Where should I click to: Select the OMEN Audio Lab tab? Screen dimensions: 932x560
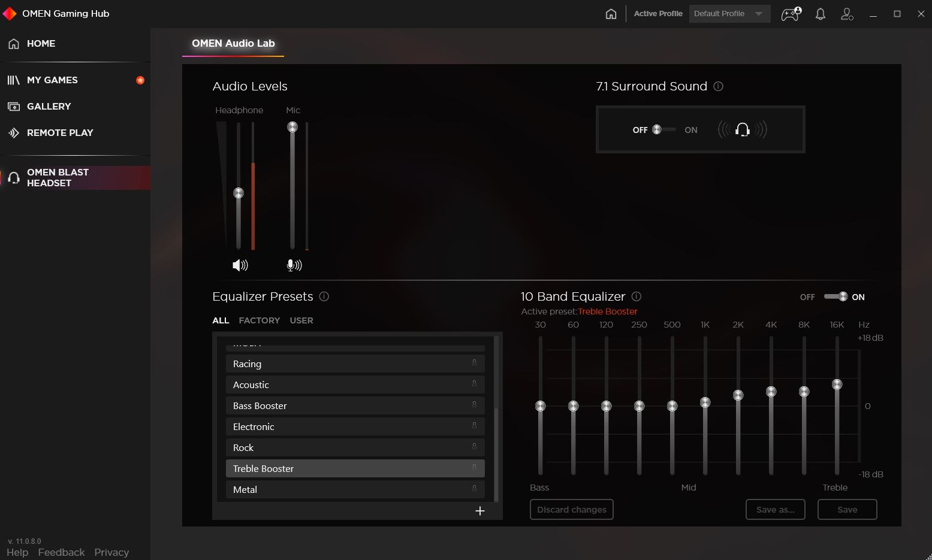pyautogui.click(x=233, y=44)
